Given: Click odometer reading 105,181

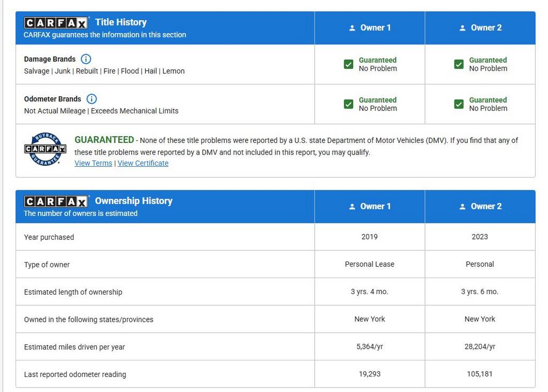Looking at the screenshot, I should click(480, 374).
